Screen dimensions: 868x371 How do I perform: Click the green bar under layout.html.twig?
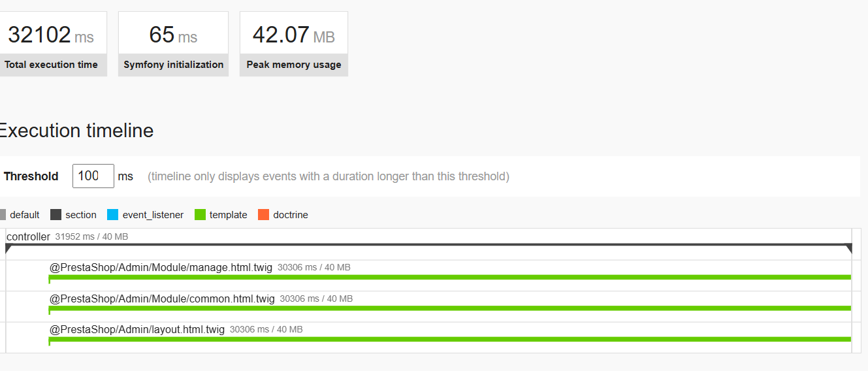click(x=449, y=339)
